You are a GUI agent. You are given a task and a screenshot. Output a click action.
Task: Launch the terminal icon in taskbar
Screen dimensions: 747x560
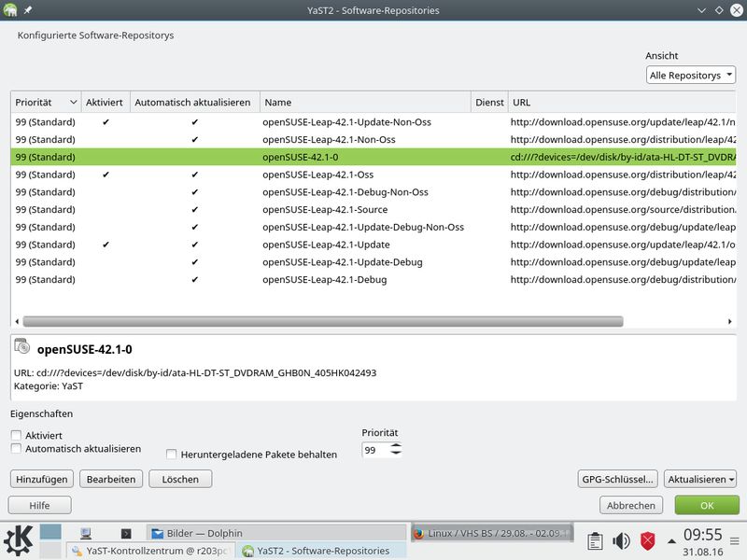[x=126, y=534]
